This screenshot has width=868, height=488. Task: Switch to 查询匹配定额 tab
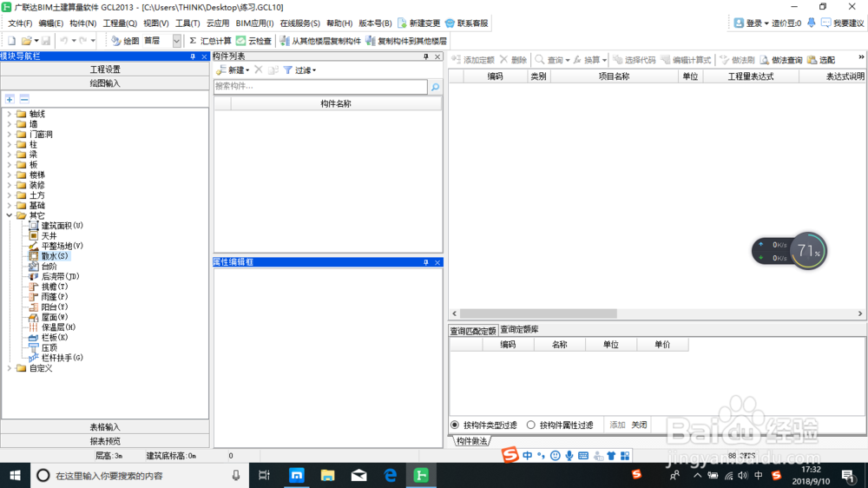[473, 331]
